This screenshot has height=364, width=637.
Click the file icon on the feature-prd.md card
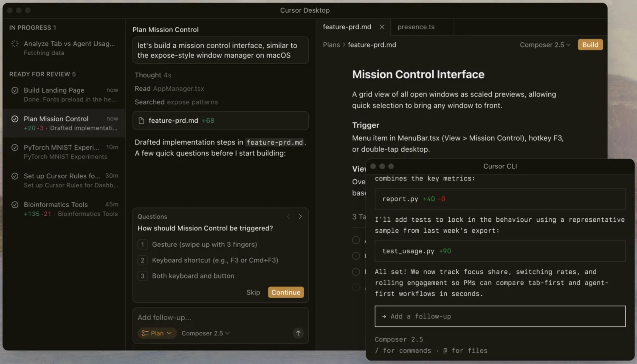141,121
